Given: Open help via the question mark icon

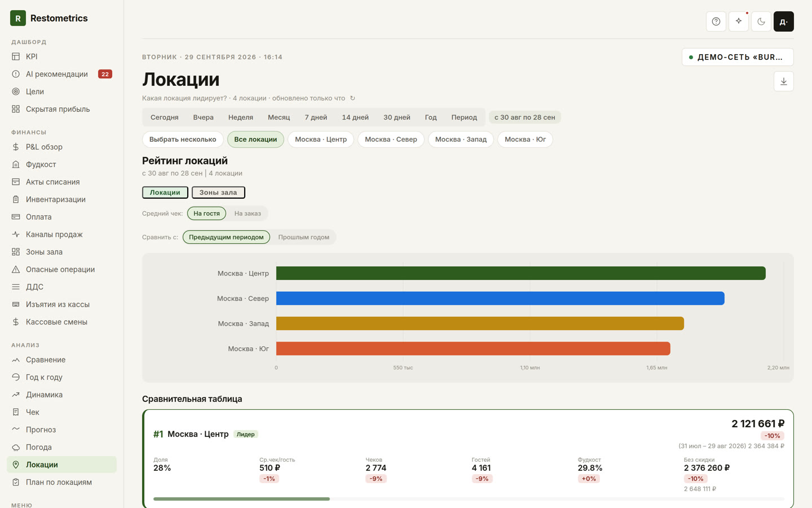Looking at the screenshot, I should (716, 21).
